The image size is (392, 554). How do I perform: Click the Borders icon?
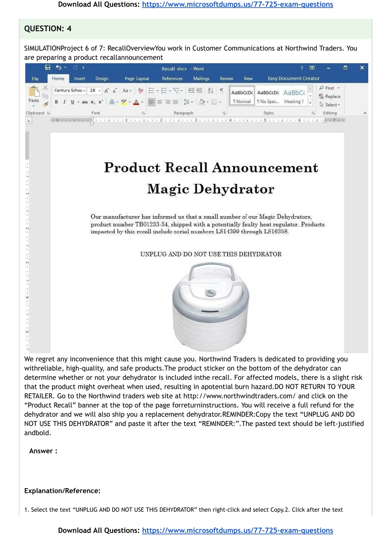(214, 102)
